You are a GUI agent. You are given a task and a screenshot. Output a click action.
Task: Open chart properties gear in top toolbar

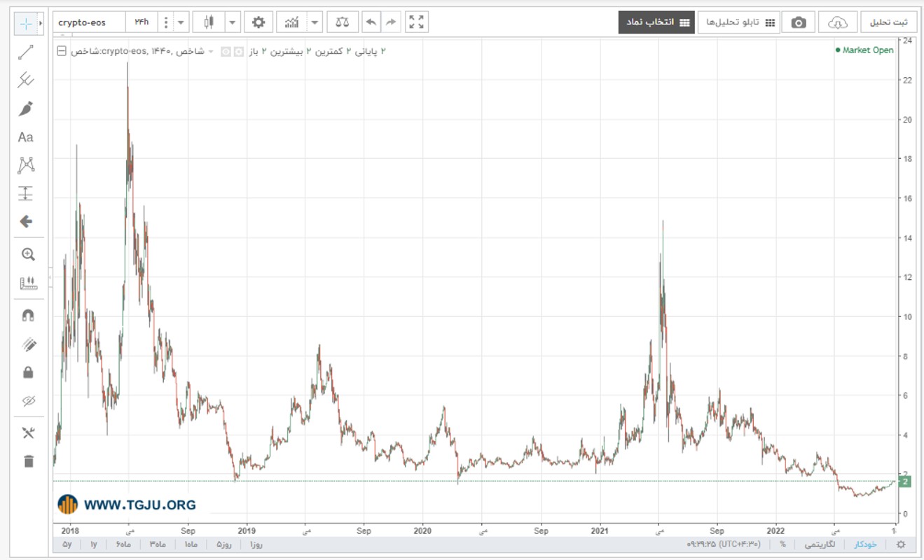coord(258,22)
